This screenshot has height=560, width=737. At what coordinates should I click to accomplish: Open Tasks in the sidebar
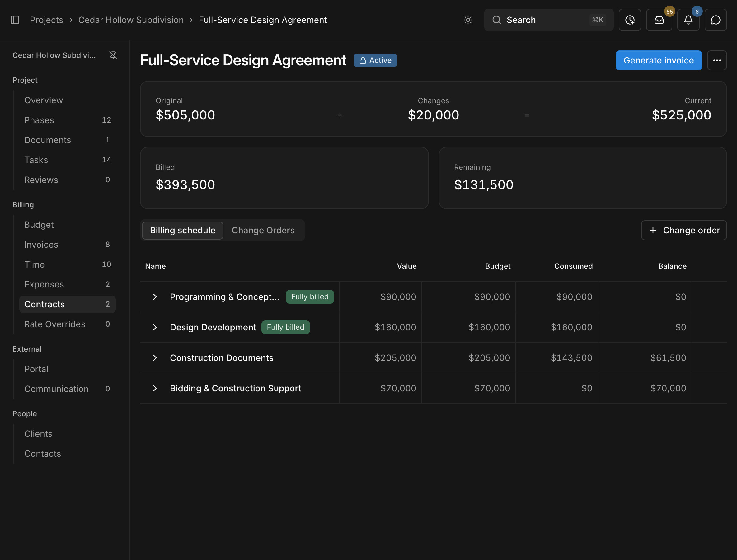[67, 160]
